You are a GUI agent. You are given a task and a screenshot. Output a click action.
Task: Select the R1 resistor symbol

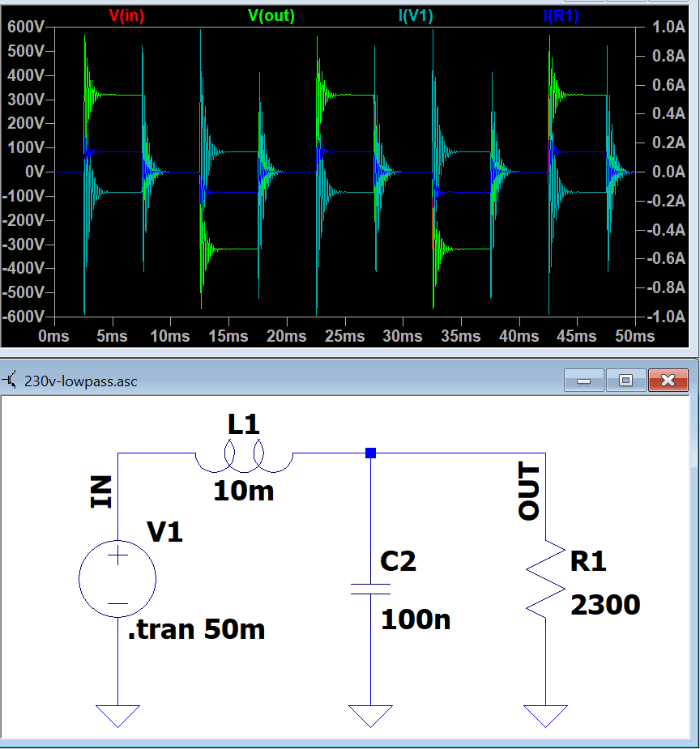(546, 579)
